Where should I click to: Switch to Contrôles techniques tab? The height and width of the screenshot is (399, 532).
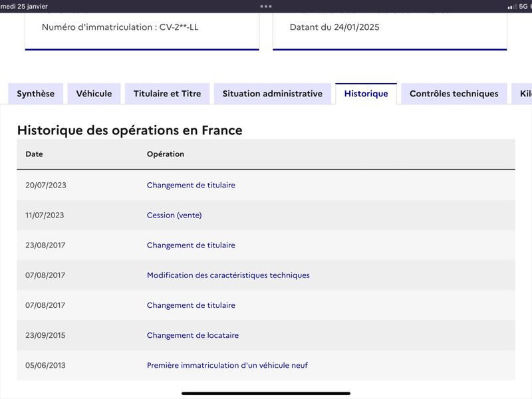point(454,94)
